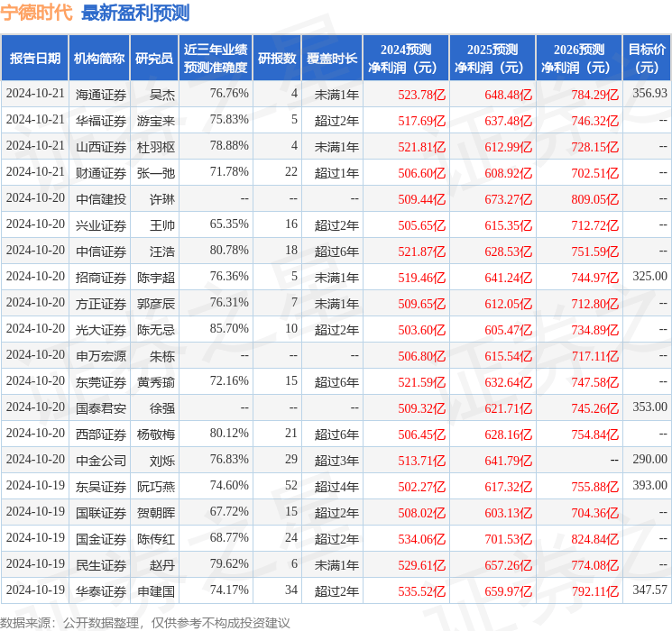Select 光大证券 institution cell
The height and width of the screenshot is (631, 672).
(x=101, y=329)
